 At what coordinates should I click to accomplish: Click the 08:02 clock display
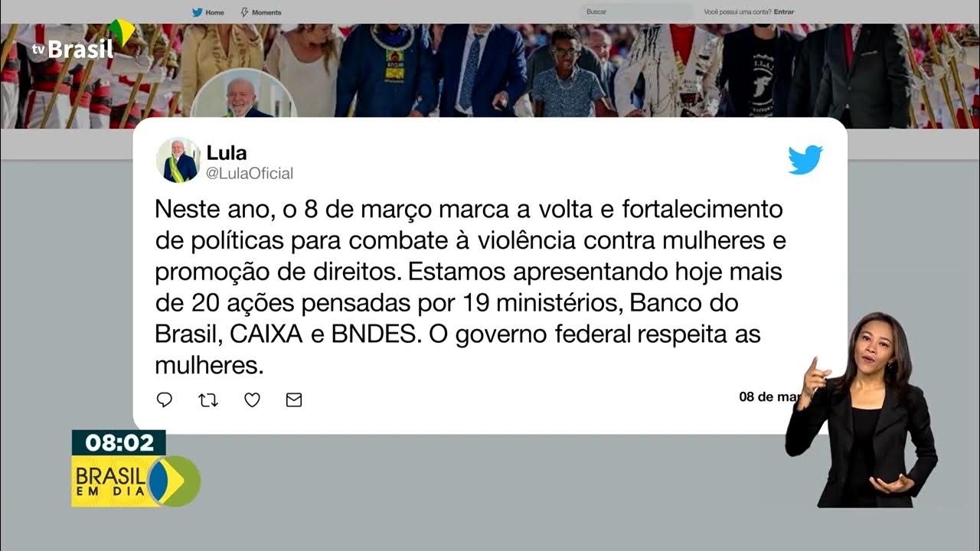pos(119,442)
